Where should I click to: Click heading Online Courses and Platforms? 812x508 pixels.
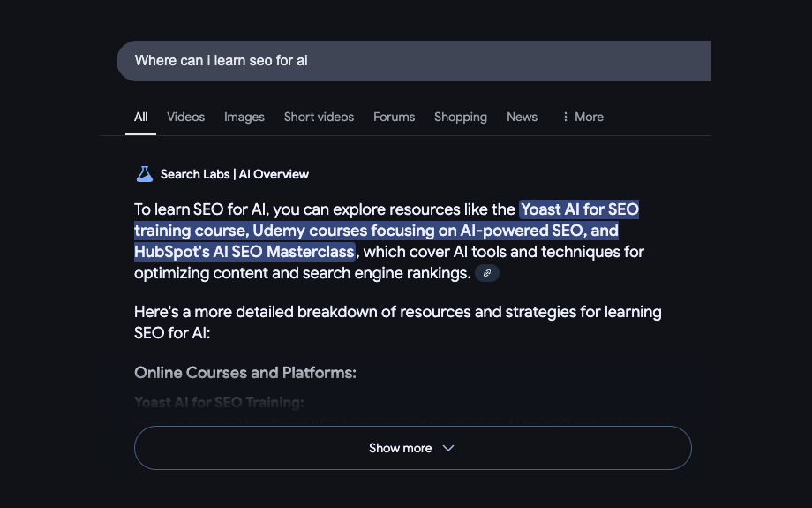(x=245, y=373)
